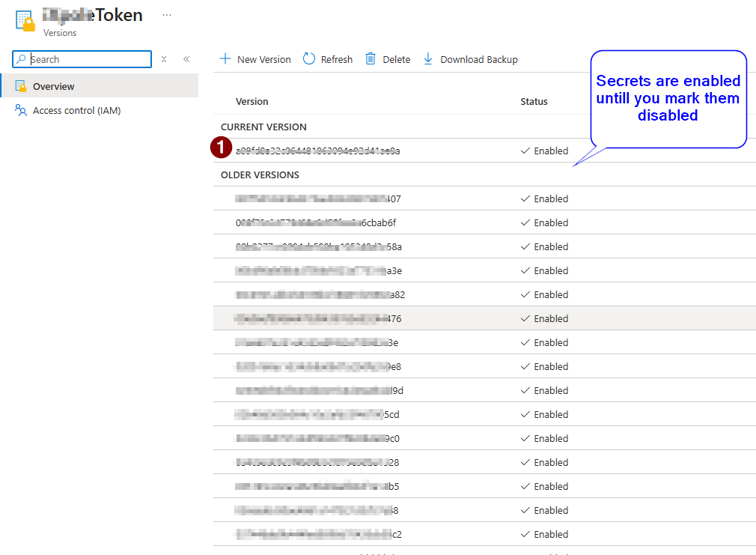Image resolution: width=756 pixels, height=555 pixels.
Task: Click the Access control people icon
Action: click(x=21, y=111)
